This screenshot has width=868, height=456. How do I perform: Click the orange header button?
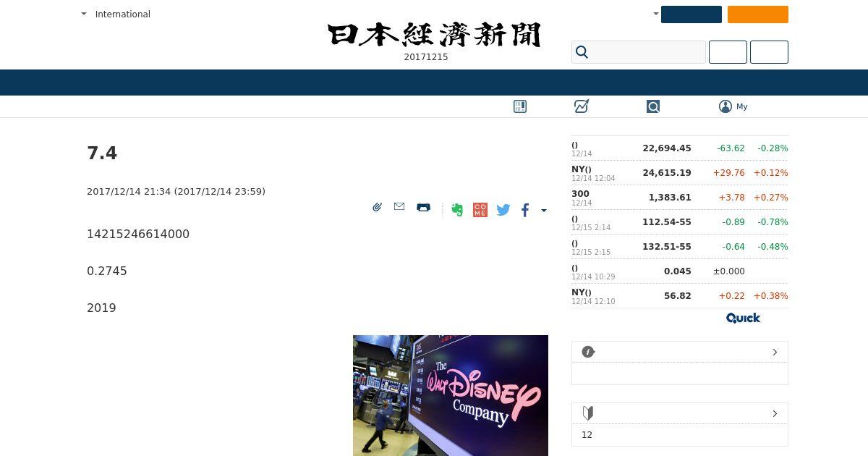tap(758, 14)
